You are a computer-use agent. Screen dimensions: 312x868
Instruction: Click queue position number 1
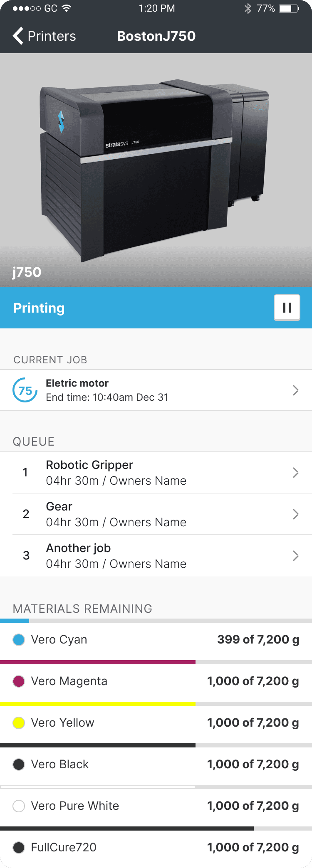25,473
